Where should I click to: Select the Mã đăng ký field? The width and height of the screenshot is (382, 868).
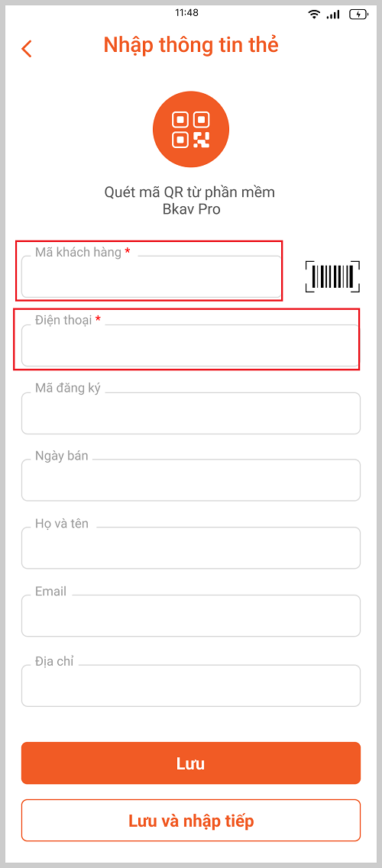pyautogui.click(x=191, y=413)
